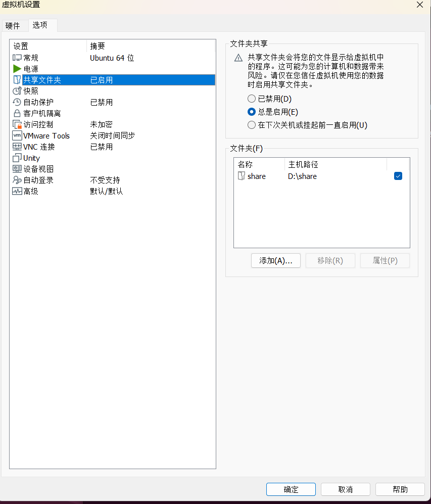This screenshot has width=431, height=504.
Task: Click the 添加(A)... button
Action: pyautogui.click(x=276, y=260)
